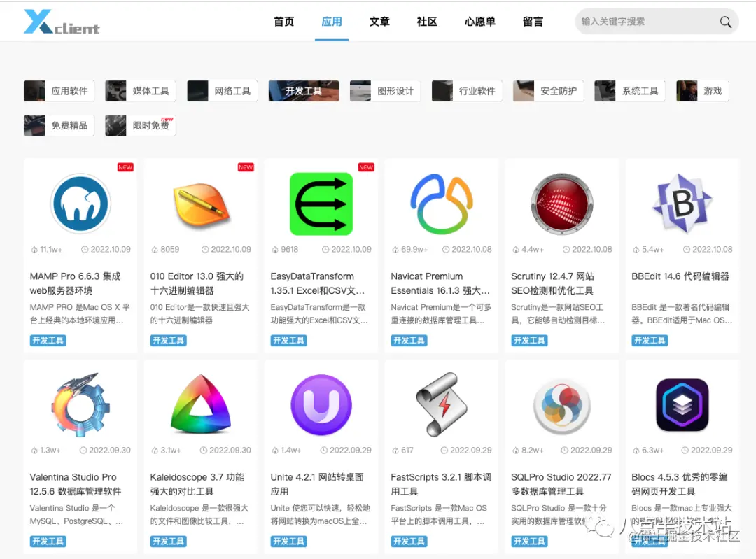The width and height of the screenshot is (756, 559).
Task: Open the Blocs layered hexagon icon
Action: tap(682, 405)
